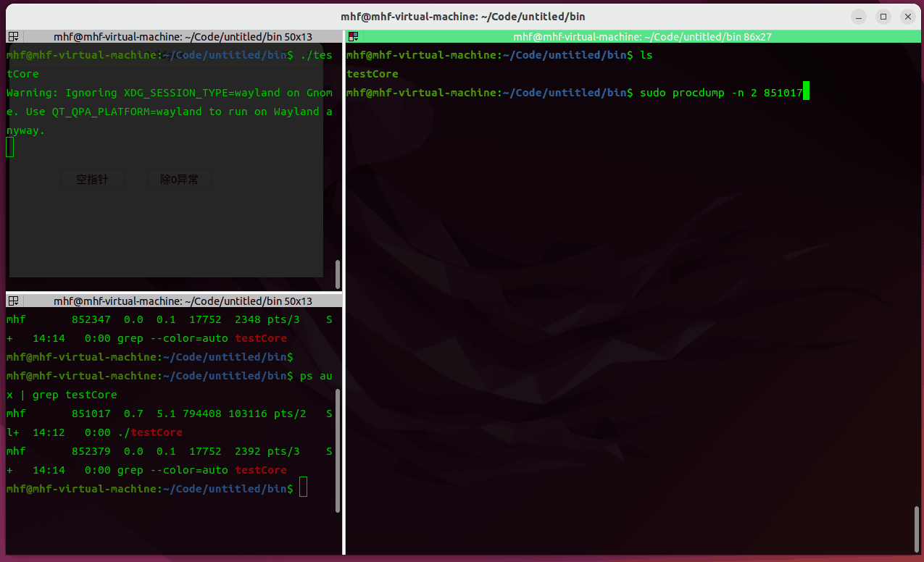Click the hollow cursor in bottom-left pane prompt
This screenshot has width=924, height=562.
tap(303, 487)
